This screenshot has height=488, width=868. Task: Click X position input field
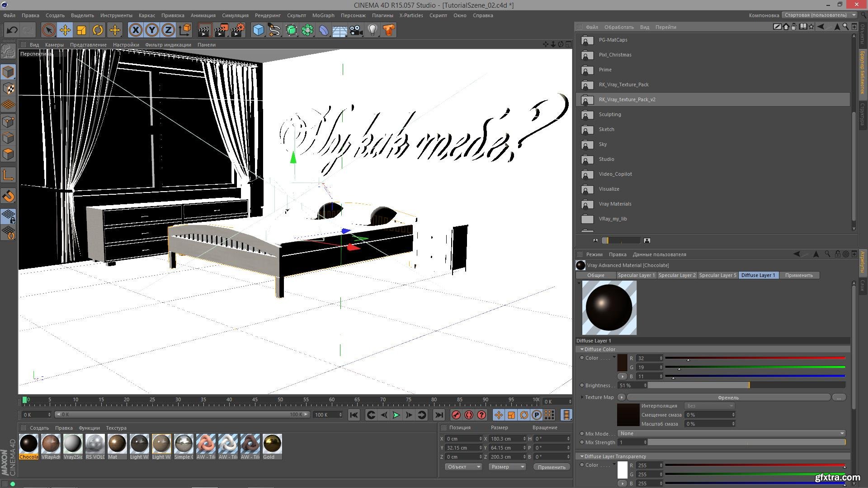tap(464, 439)
